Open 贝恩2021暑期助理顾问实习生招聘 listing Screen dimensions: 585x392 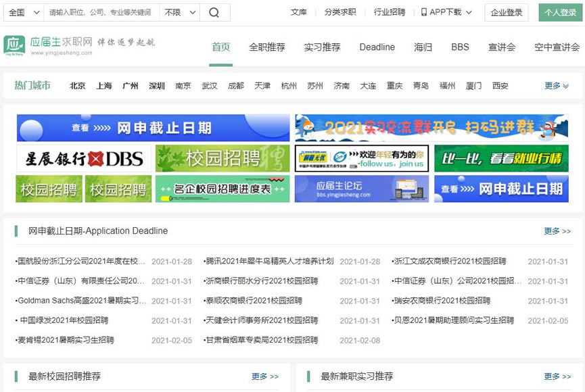click(x=453, y=320)
